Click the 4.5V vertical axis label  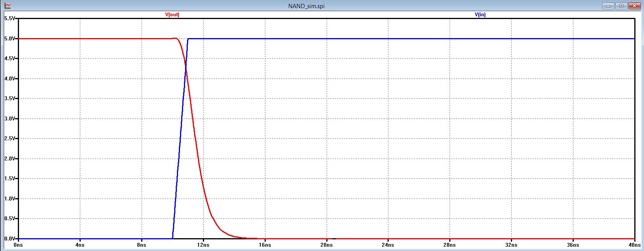(x=9, y=58)
